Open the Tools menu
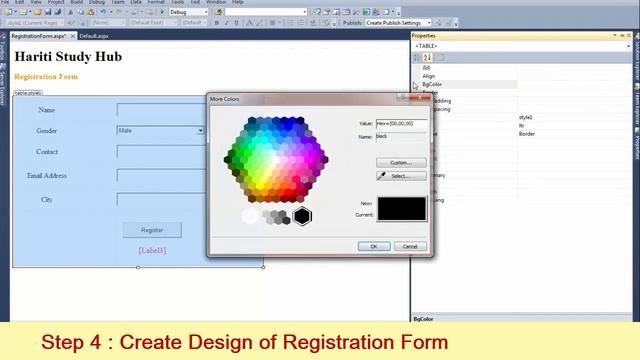 click(x=177, y=2)
